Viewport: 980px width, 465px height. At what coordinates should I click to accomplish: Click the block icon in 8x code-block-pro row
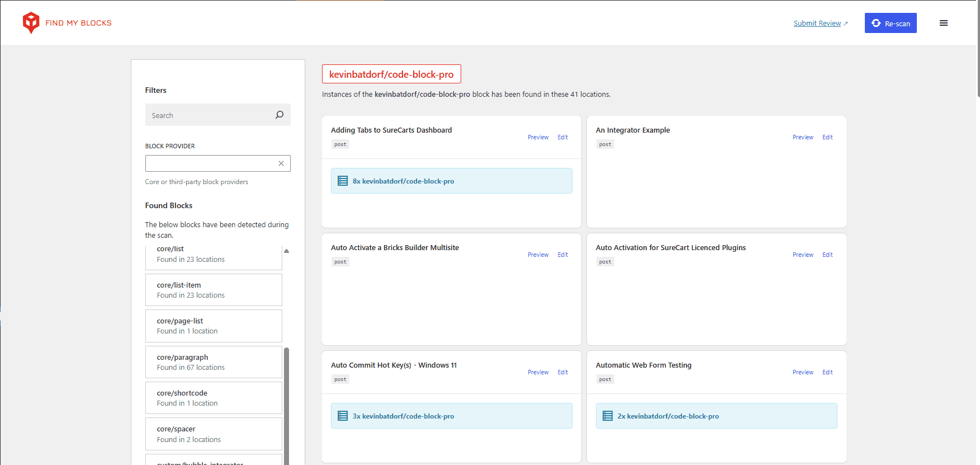tap(343, 181)
